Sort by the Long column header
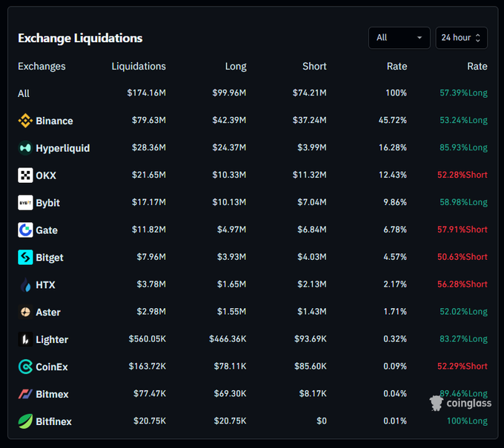This screenshot has width=504, height=448. pos(236,66)
